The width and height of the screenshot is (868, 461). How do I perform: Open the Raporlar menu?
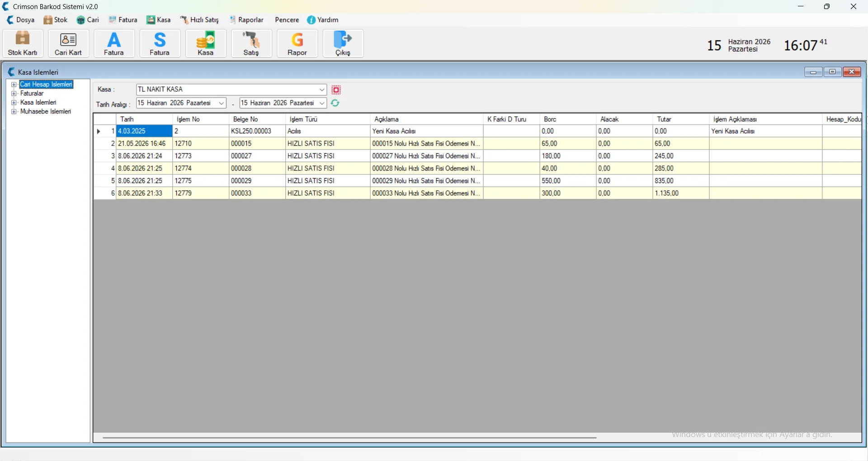(247, 20)
